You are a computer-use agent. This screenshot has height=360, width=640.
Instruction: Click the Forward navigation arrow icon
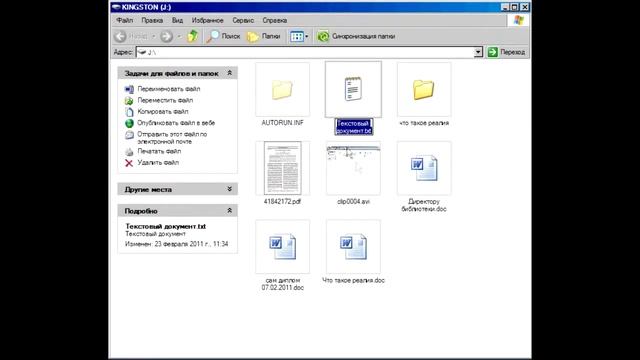(166, 36)
